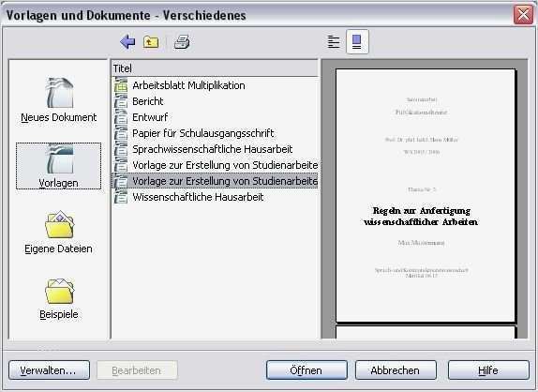538x392 pixels.
Task: Select Wissenschaftliche Hausarbeit template
Action: click(198, 197)
